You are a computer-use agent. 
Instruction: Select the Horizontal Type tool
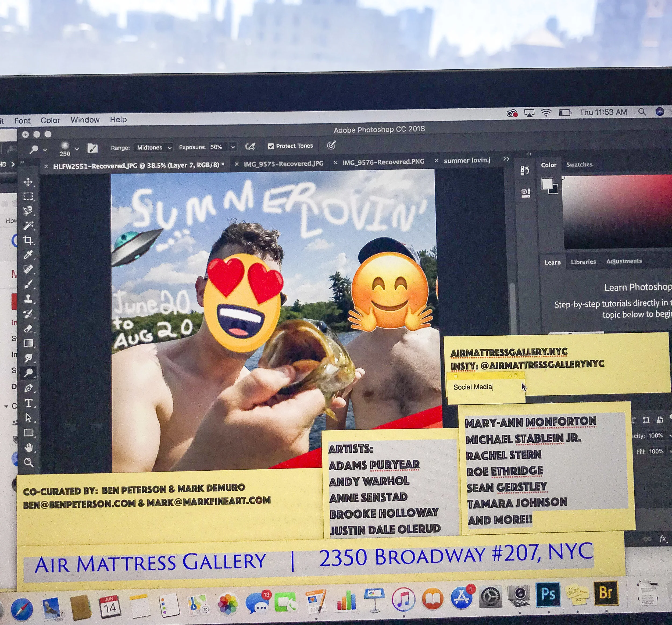(x=28, y=403)
